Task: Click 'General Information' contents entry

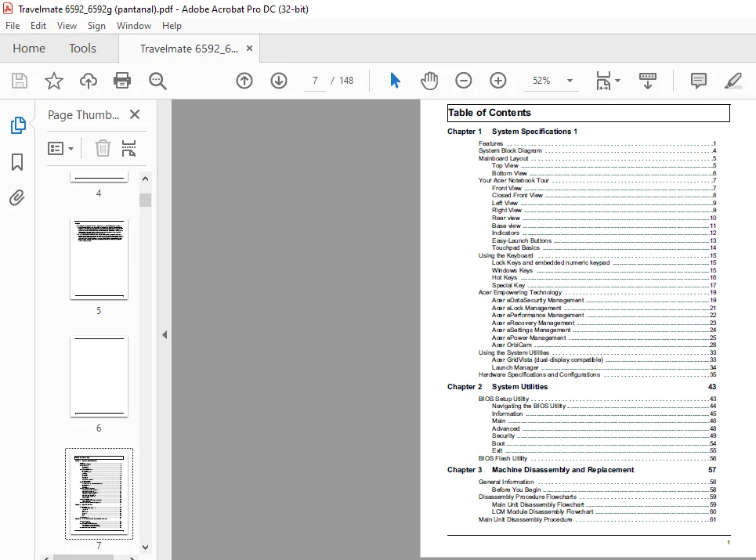Action: pyautogui.click(x=506, y=482)
